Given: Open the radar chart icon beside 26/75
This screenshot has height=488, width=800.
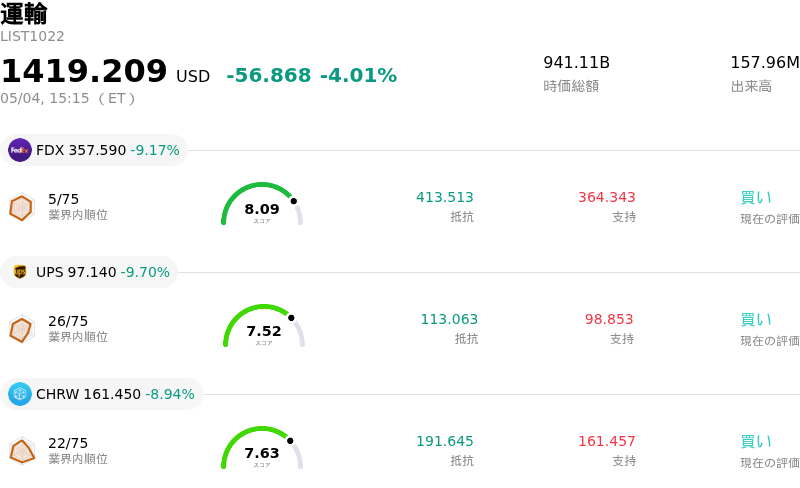Looking at the screenshot, I should point(21,329).
